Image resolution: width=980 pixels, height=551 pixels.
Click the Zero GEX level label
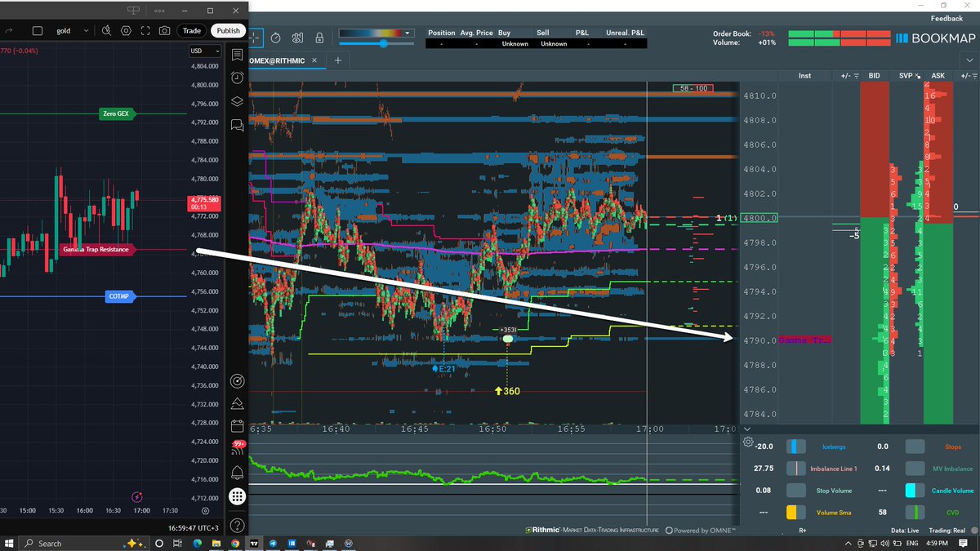click(115, 114)
